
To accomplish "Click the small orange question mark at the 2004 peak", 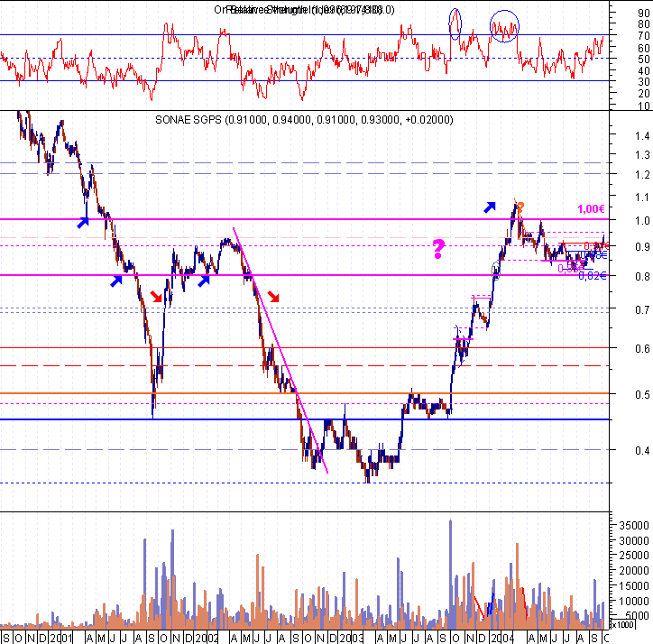I will pyautogui.click(x=520, y=207).
